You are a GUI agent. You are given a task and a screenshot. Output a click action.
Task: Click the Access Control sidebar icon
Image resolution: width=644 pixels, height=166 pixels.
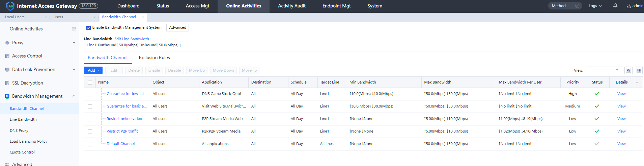(x=7, y=56)
